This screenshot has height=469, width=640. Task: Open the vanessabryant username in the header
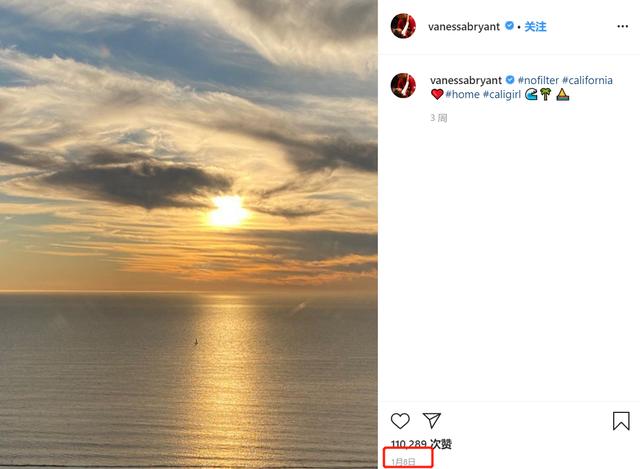464,27
